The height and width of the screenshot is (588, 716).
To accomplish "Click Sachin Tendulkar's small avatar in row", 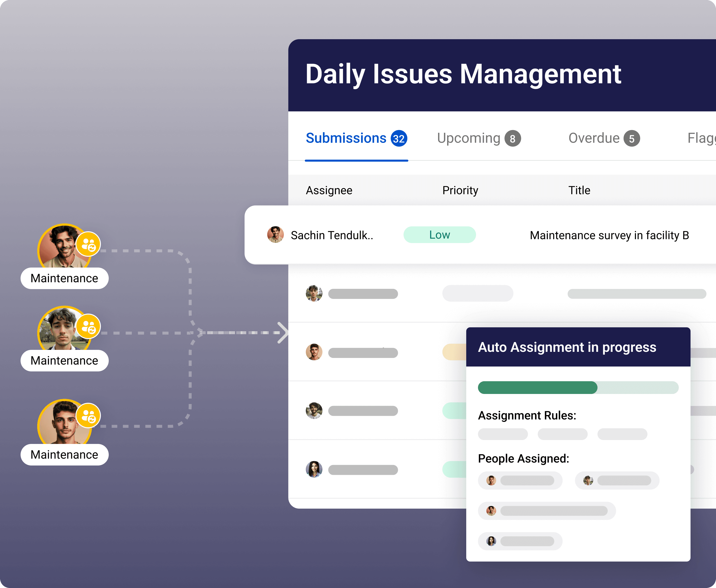I will point(275,235).
